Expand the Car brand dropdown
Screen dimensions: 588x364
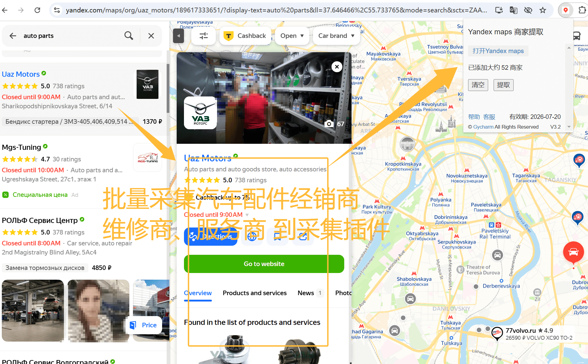[x=336, y=36]
